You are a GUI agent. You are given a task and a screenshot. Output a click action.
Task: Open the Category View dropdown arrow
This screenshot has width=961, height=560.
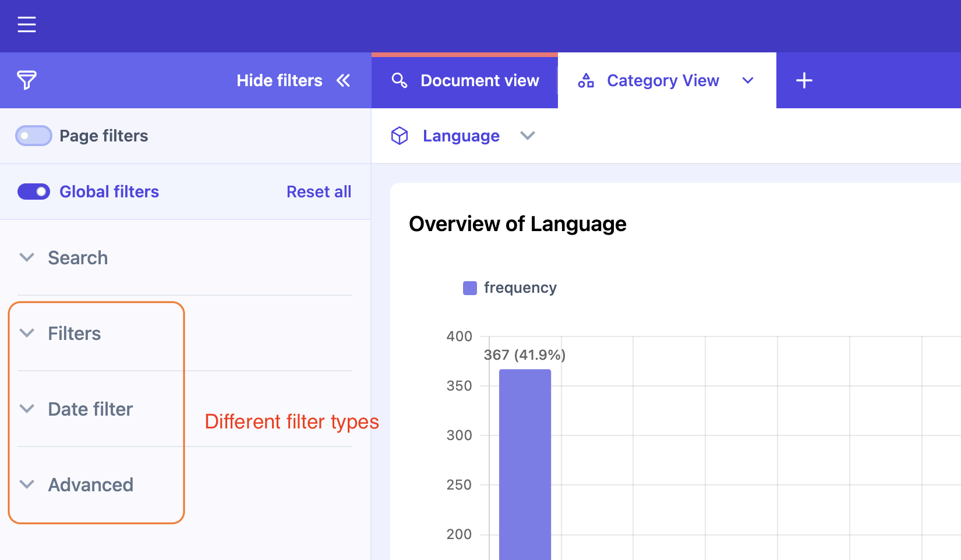coord(748,80)
